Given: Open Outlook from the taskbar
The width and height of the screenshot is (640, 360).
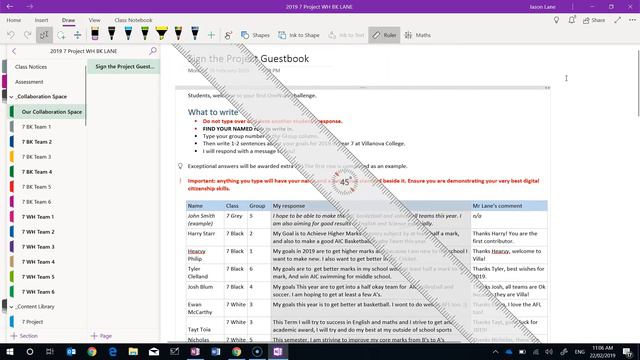Looking at the screenshot, I should 71,351.
